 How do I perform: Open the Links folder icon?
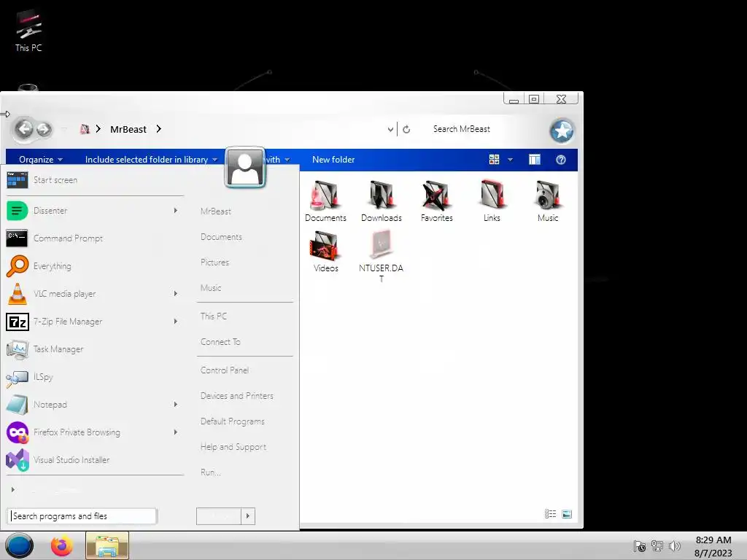(x=492, y=201)
